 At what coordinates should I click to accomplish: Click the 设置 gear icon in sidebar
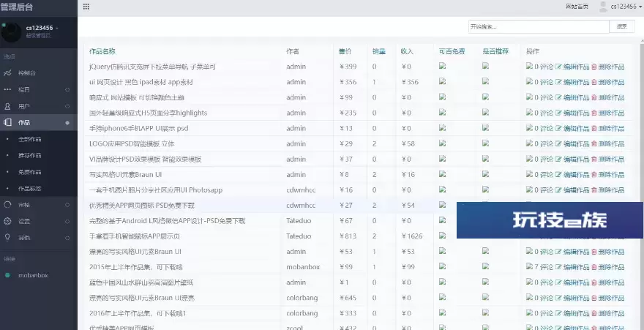click(7, 221)
